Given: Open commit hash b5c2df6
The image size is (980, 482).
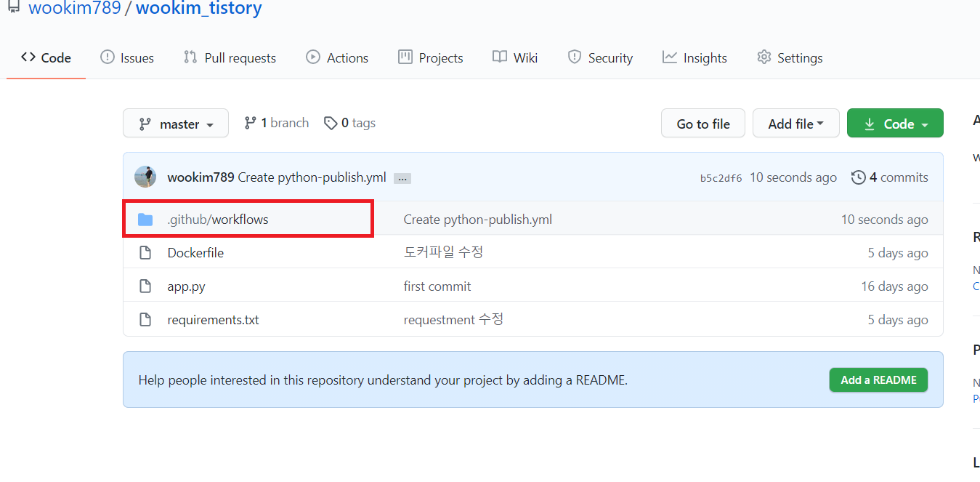Looking at the screenshot, I should [721, 178].
